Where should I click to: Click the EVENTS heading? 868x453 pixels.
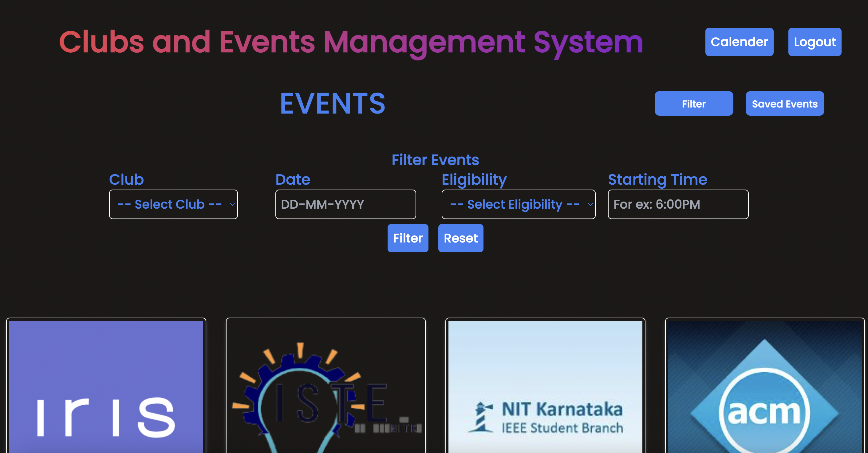(x=333, y=103)
